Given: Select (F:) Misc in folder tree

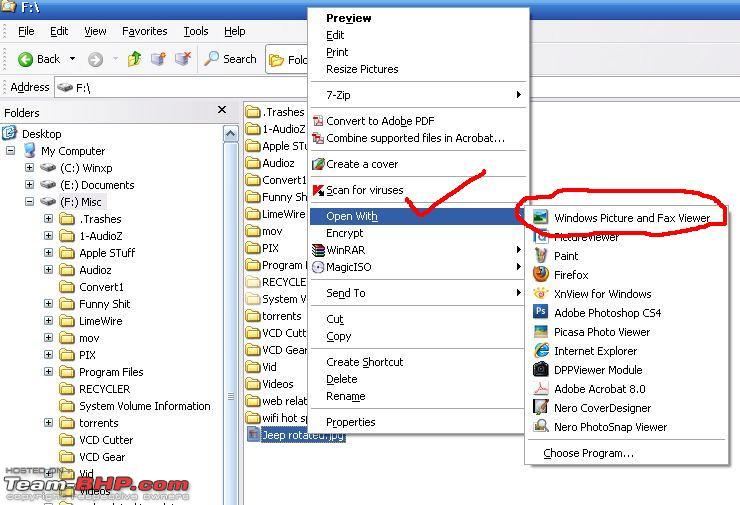Looking at the screenshot, I should (81, 202).
